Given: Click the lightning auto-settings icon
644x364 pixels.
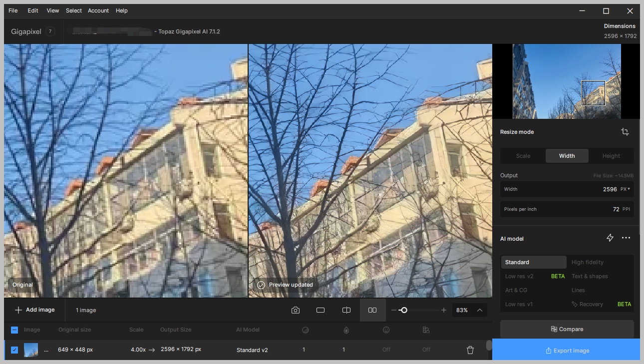Looking at the screenshot, I should [x=610, y=238].
